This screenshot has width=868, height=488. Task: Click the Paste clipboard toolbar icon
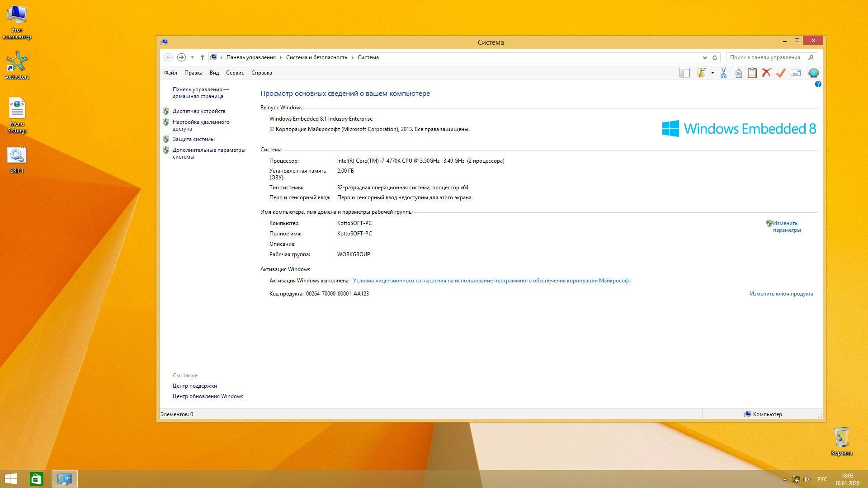tap(752, 73)
